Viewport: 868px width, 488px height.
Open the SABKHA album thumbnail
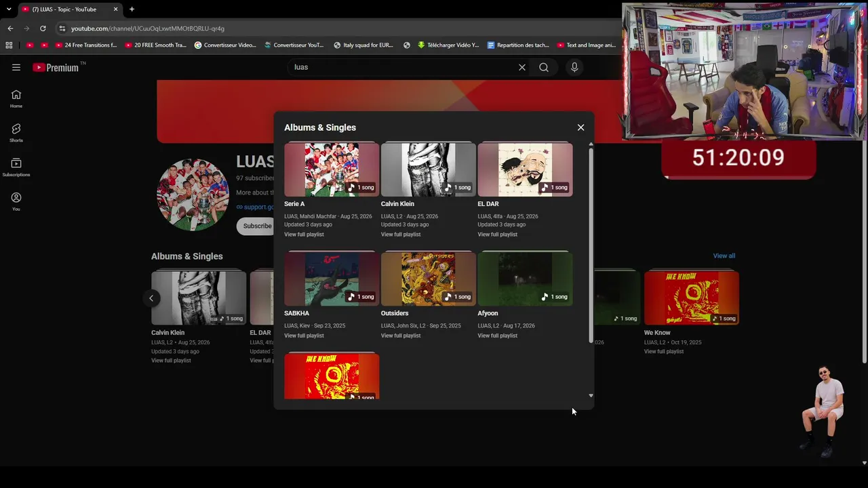click(x=332, y=279)
